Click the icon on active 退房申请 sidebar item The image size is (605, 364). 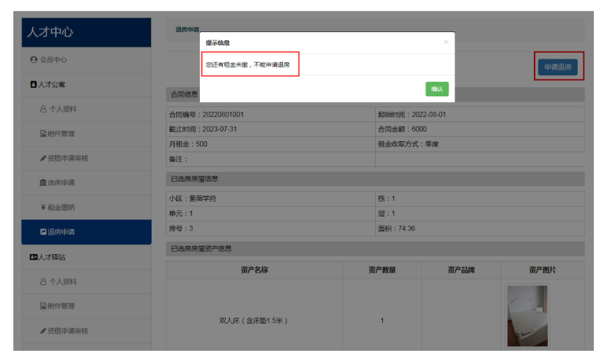43,232
